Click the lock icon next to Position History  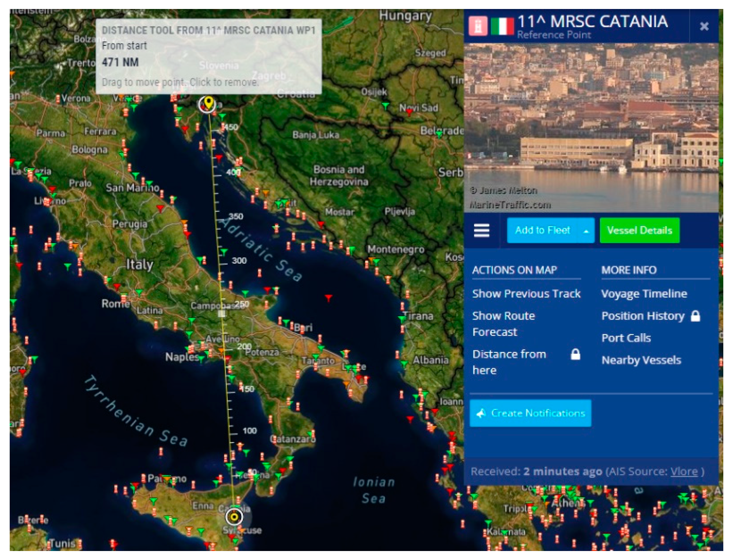click(696, 316)
